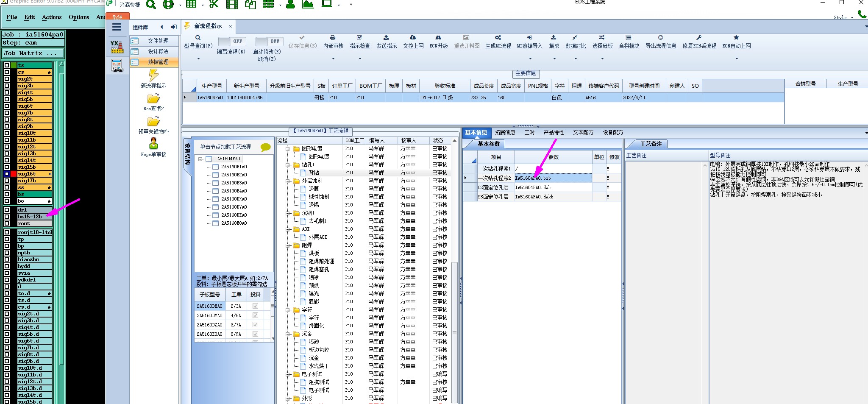Open the Actions menu in Graphic Editor
The width and height of the screenshot is (868, 404).
click(52, 17)
